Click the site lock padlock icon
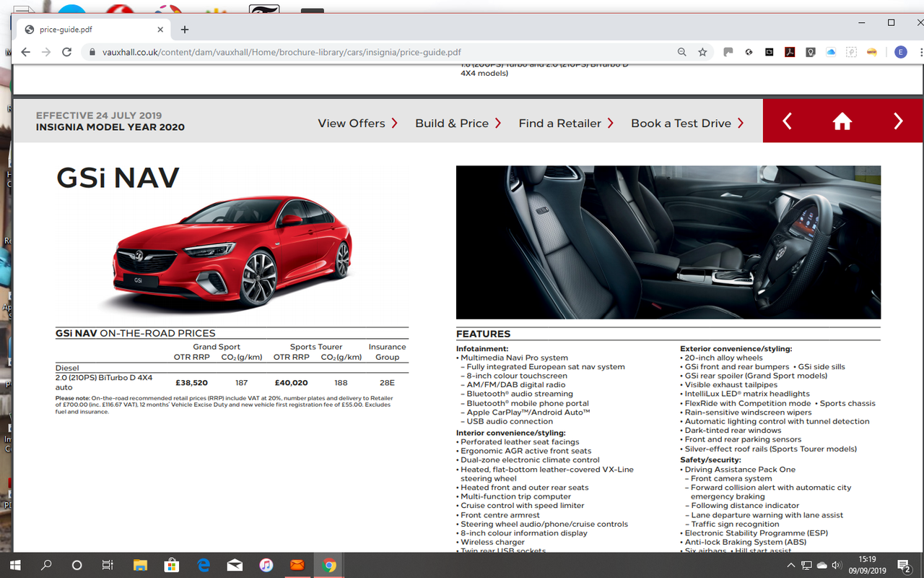Image resolution: width=924 pixels, height=578 pixels. tap(92, 52)
